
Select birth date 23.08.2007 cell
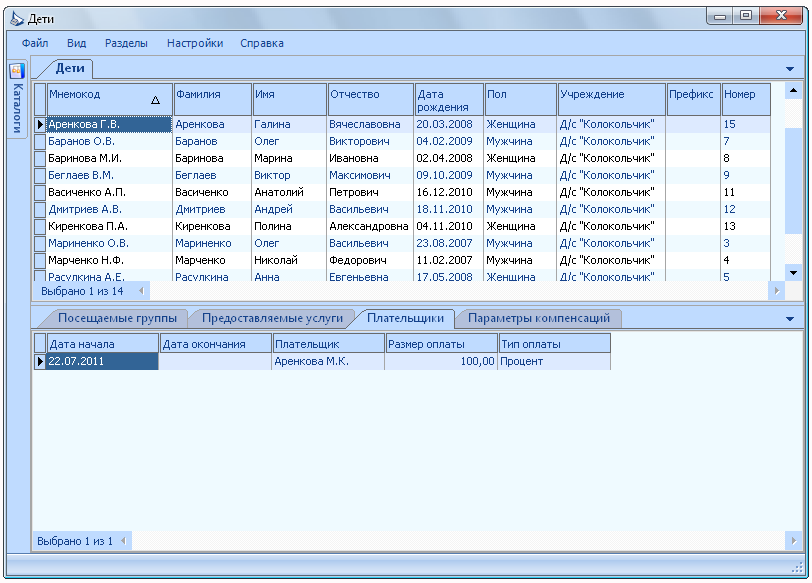[x=450, y=243]
